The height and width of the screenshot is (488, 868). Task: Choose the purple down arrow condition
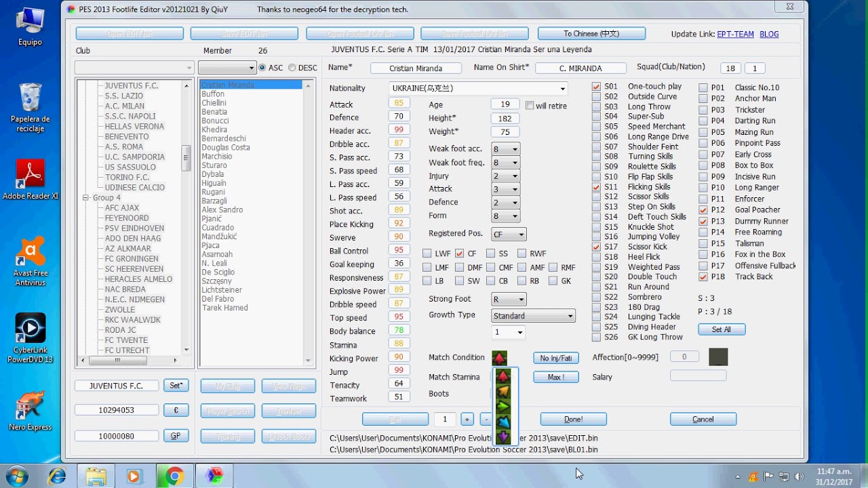click(503, 436)
